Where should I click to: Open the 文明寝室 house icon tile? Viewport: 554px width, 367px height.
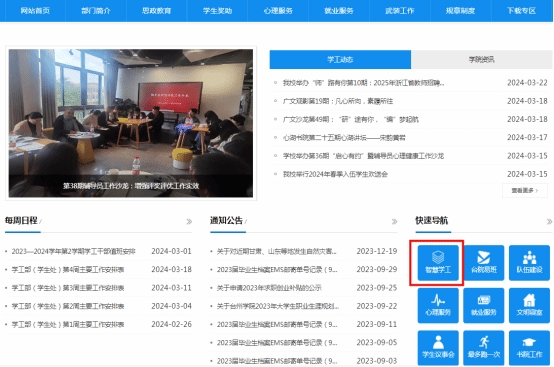click(x=529, y=306)
